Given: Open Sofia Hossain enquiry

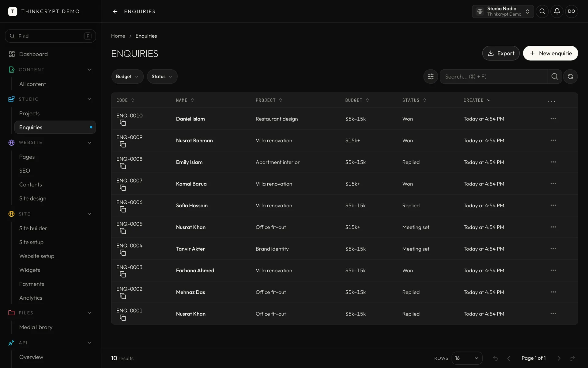Looking at the screenshot, I should point(192,205).
